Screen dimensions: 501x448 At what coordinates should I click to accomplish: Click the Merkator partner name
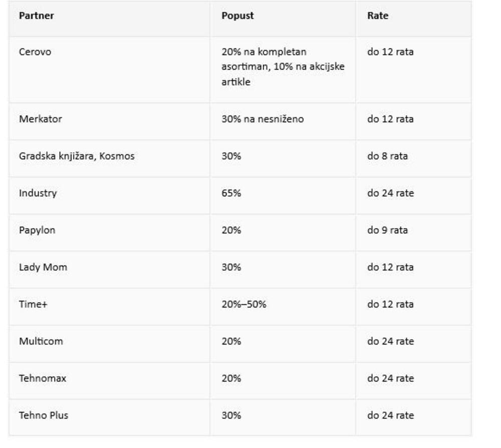(x=41, y=119)
